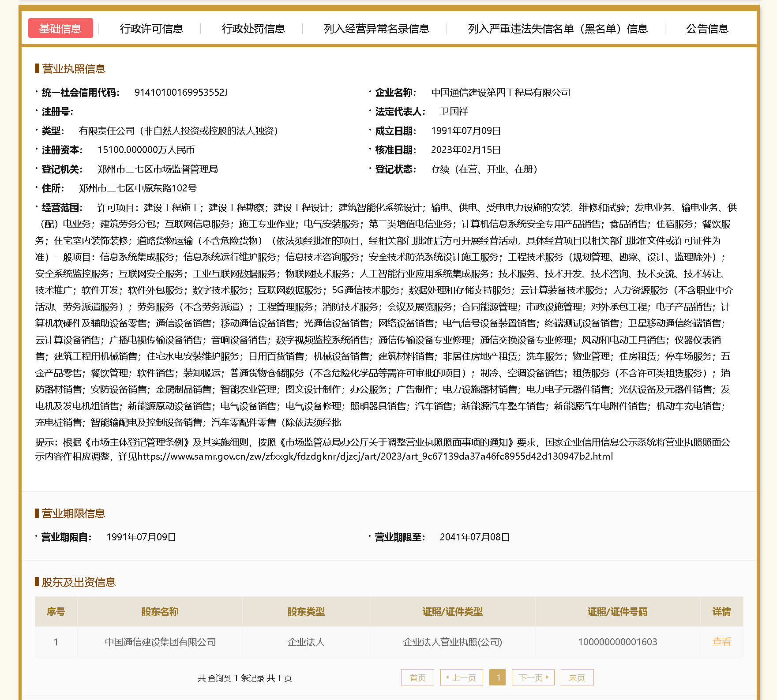Viewport: 777px width, 700px height.
Task: Click 企业法人营业执照(公司) certificate type cell
Action: click(453, 642)
